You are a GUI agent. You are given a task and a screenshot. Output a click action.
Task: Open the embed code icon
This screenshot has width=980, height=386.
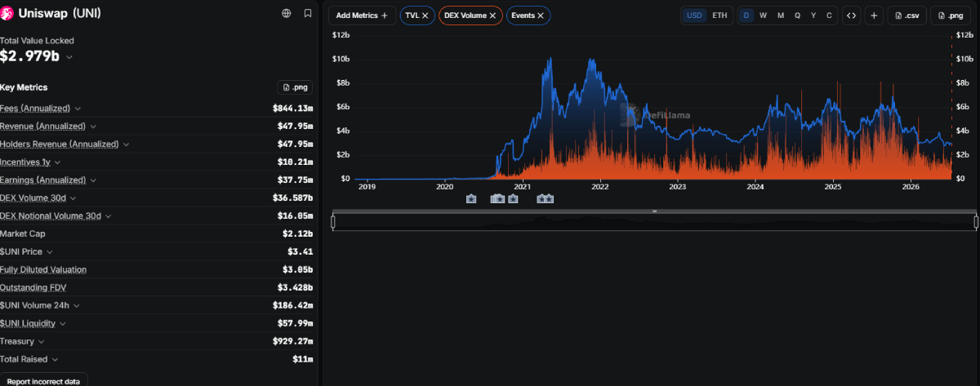click(x=851, y=16)
